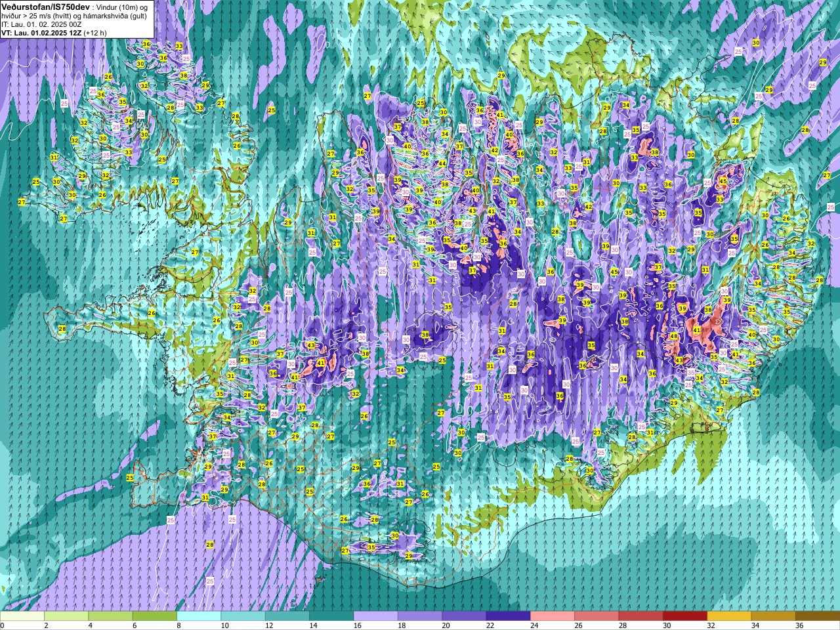Select the 18–20 m/s medium purple legend swatch
The height and width of the screenshot is (630, 840).
pos(419,616)
